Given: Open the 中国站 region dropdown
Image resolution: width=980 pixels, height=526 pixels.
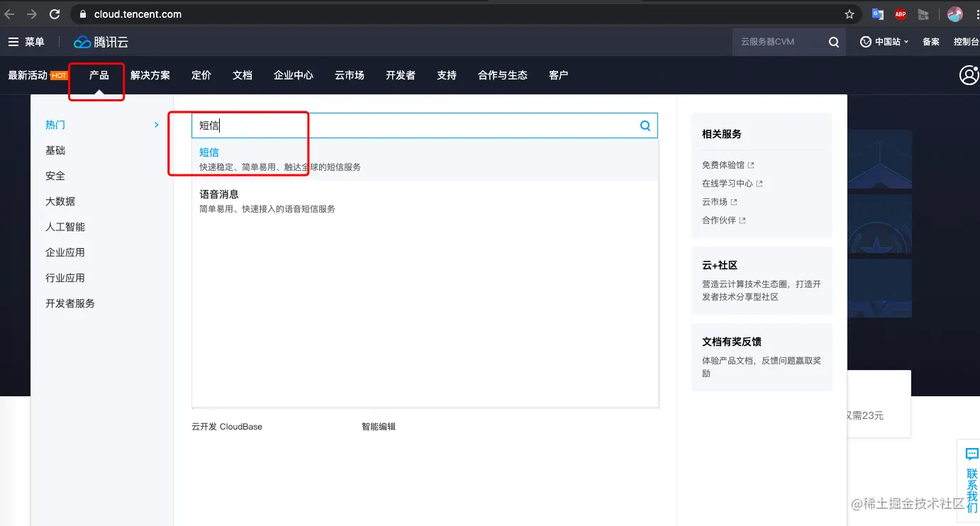Looking at the screenshot, I should point(885,42).
